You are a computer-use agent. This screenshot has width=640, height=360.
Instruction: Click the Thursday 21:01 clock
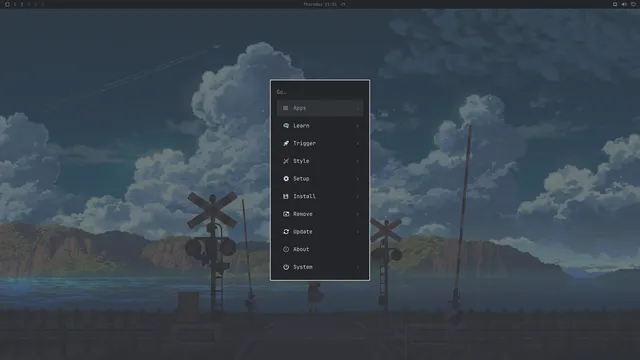point(320,4)
